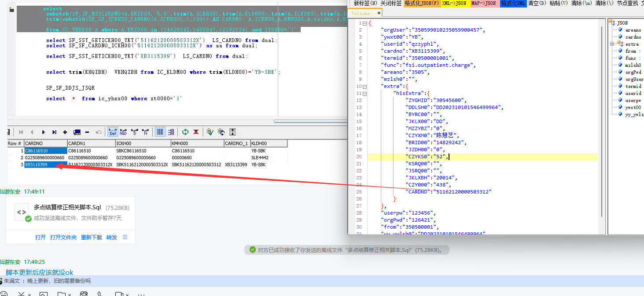Viewport: 644px width, 296px height.
Task: Switch results to grid view
Action: [160, 132]
